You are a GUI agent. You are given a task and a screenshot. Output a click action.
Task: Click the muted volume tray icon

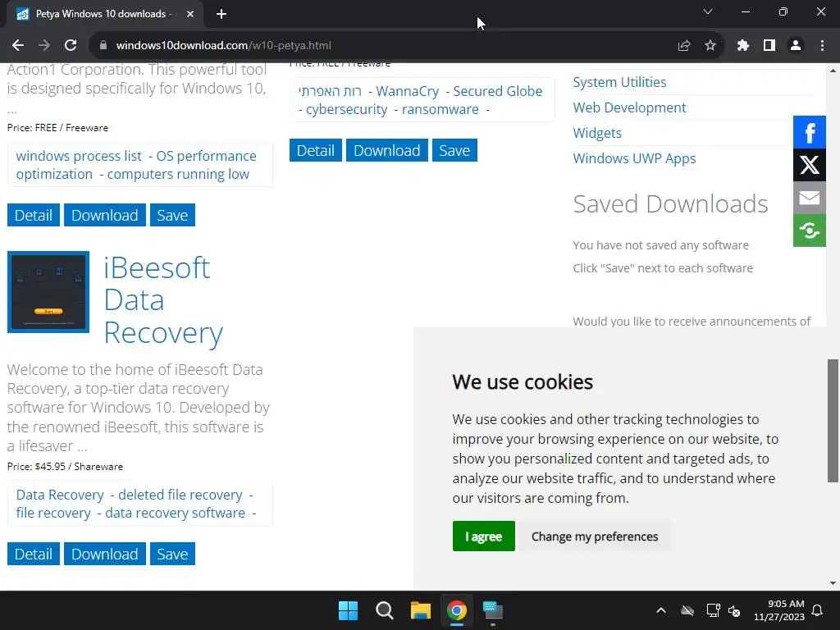pyautogui.click(x=734, y=610)
